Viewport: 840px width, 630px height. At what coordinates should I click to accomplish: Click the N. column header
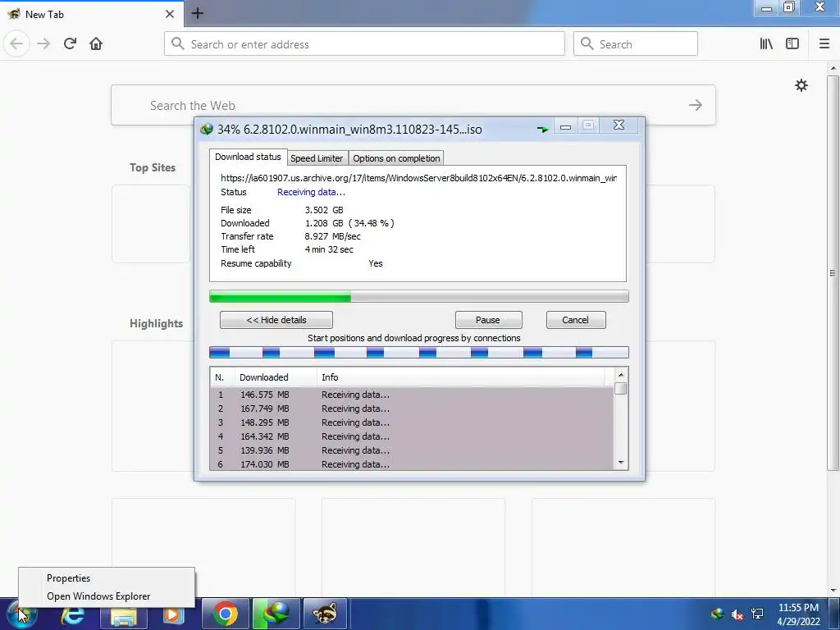(x=222, y=377)
